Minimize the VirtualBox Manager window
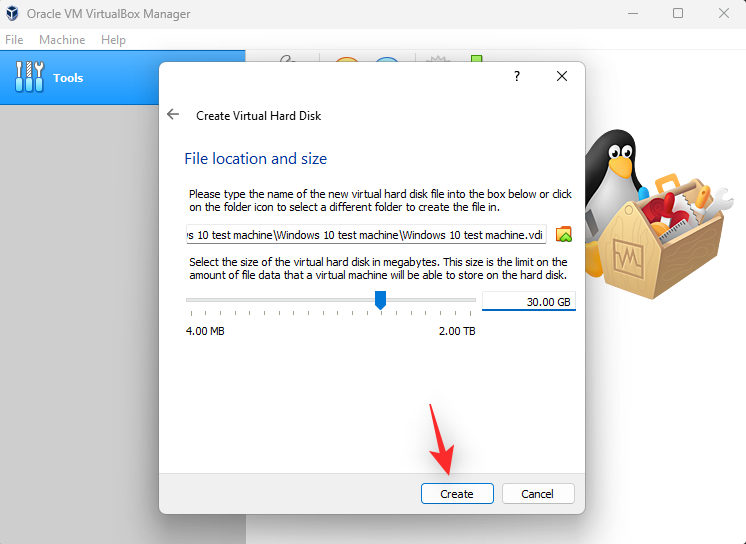This screenshot has height=544, width=746. tap(633, 13)
